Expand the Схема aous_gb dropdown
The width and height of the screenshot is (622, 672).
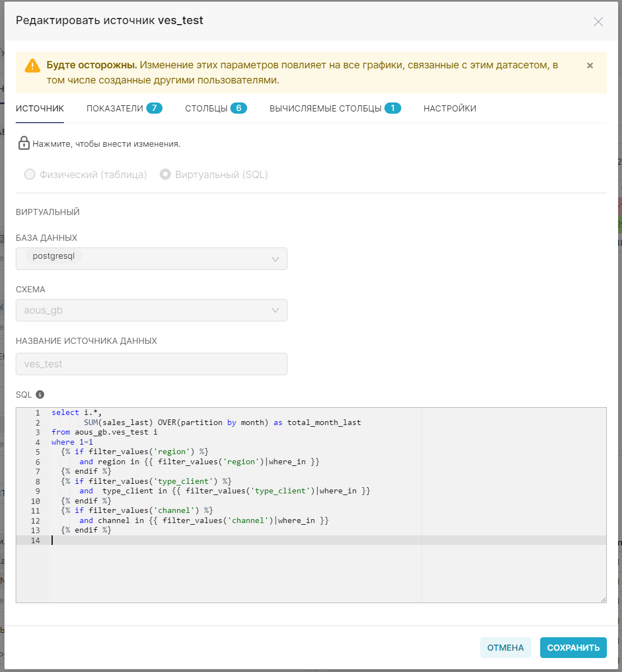151,310
